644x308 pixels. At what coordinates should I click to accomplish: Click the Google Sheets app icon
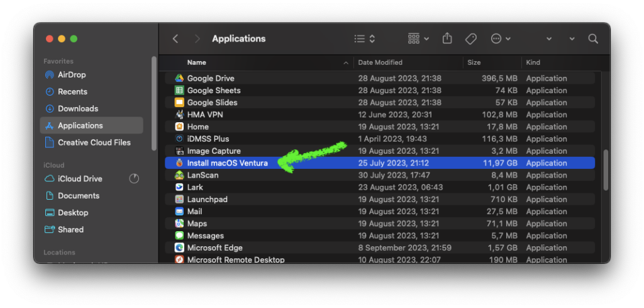[x=179, y=91]
